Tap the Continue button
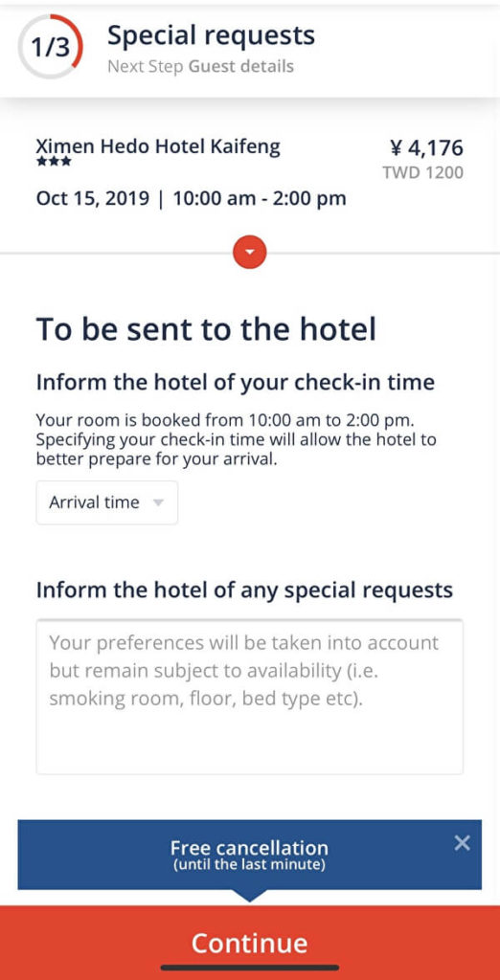 pos(250,943)
